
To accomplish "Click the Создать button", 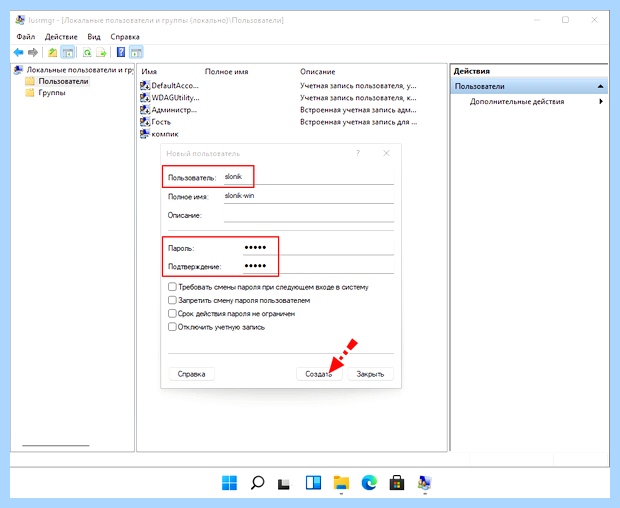I will [x=319, y=374].
